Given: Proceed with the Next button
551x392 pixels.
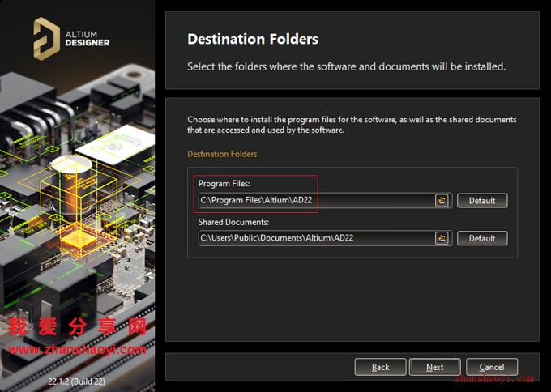Looking at the screenshot, I should point(435,367).
